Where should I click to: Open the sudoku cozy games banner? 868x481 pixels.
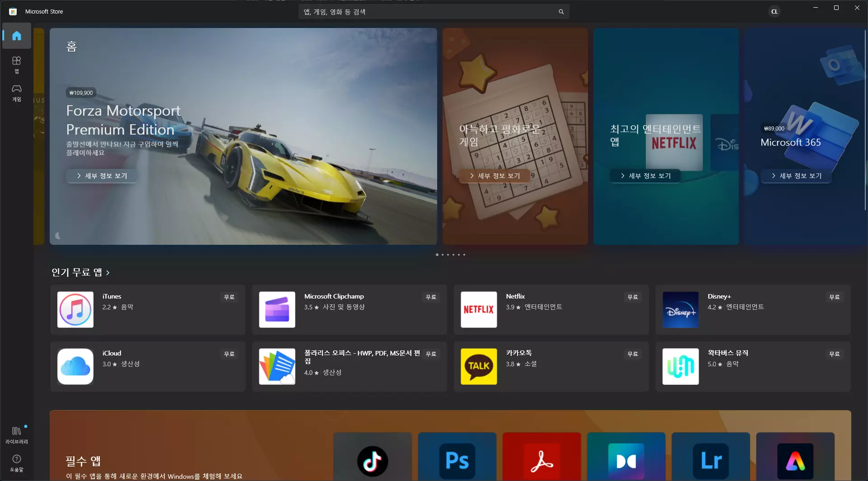[x=515, y=136]
